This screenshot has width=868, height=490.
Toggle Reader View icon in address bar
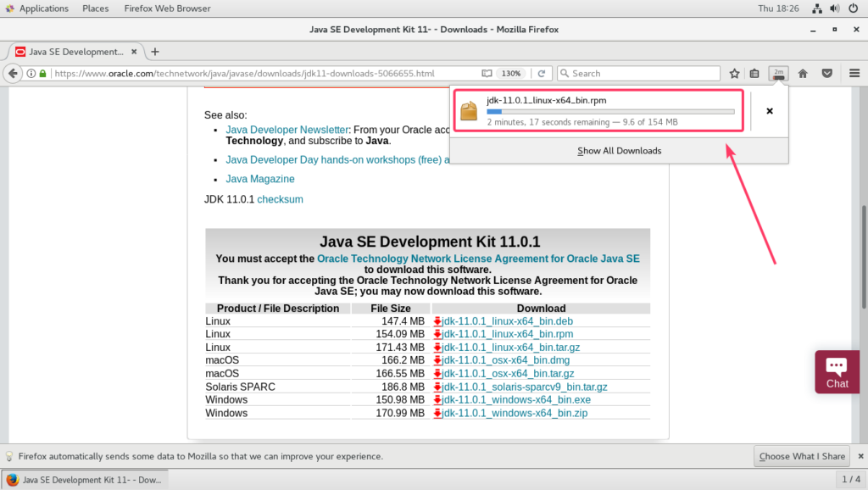point(487,73)
